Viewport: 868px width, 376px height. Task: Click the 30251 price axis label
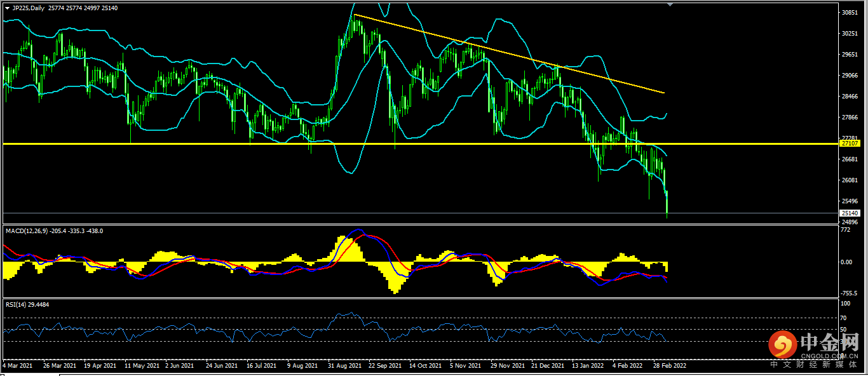[x=849, y=34]
